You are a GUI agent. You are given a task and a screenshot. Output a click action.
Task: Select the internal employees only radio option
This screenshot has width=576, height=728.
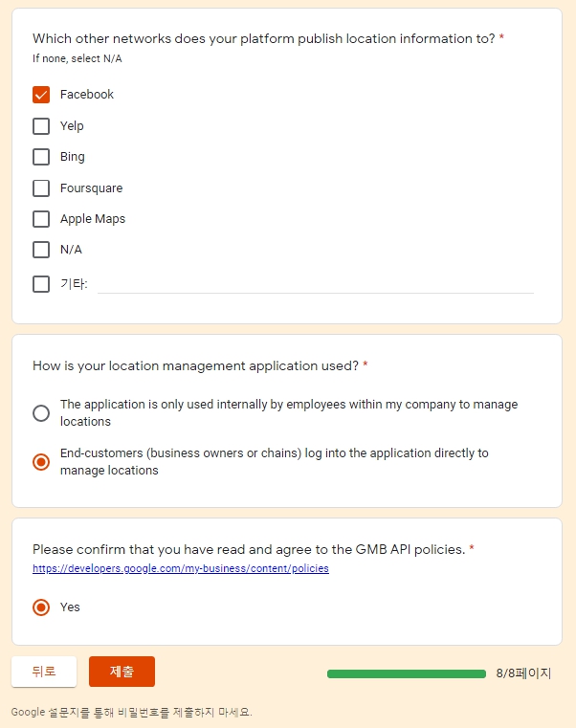click(x=41, y=413)
